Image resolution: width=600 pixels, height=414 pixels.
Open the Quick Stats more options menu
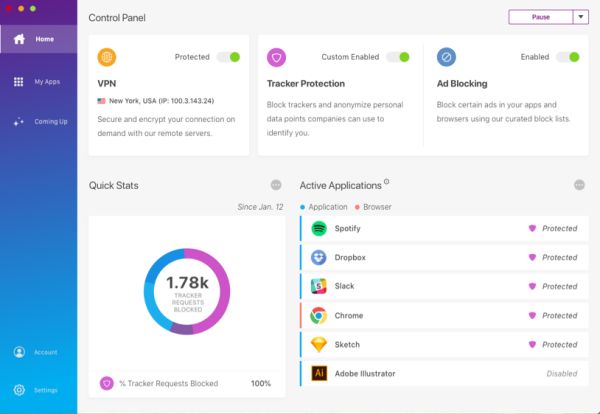pyautogui.click(x=276, y=185)
